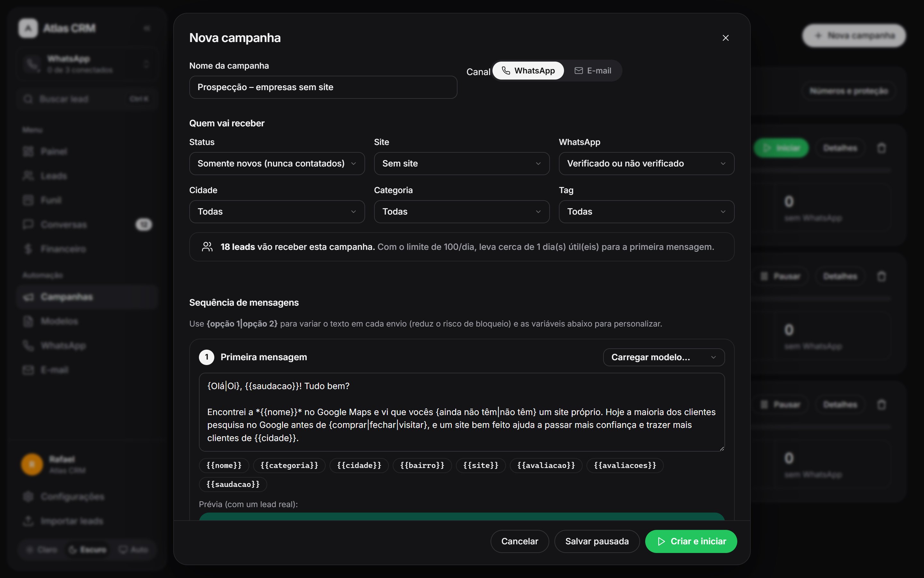Screen dimensions: 924x578
Task: Select the Escuro theme option
Action: 87,550
